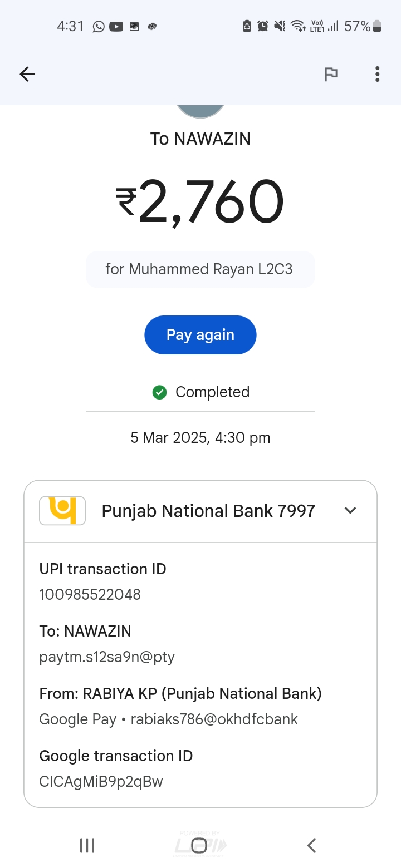The height and width of the screenshot is (868, 401).
Task: Open the three-dot overflow menu
Action: pyautogui.click(x=377, y=74)
